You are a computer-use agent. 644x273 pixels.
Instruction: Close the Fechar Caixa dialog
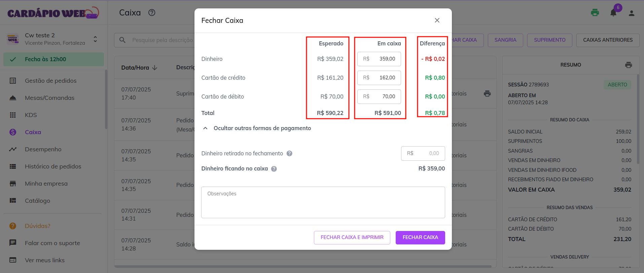(x=437, y=21)
